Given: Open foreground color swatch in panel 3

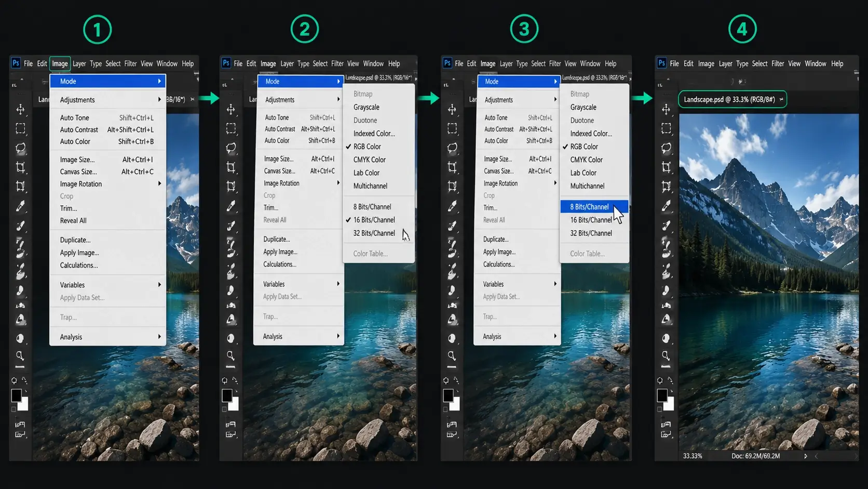Looking at the screenshot, I should (x=448, y=395).
